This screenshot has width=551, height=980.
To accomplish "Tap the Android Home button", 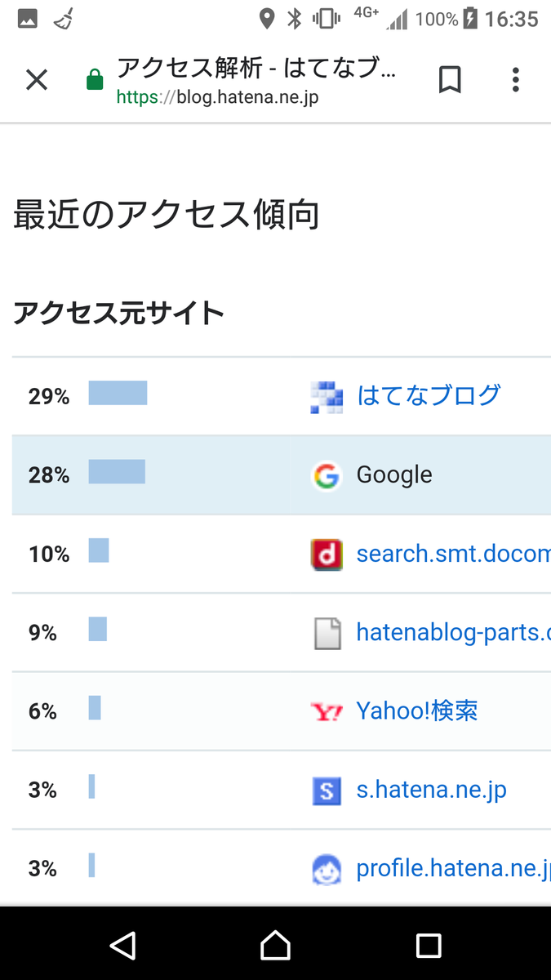I will pos(275,945).
